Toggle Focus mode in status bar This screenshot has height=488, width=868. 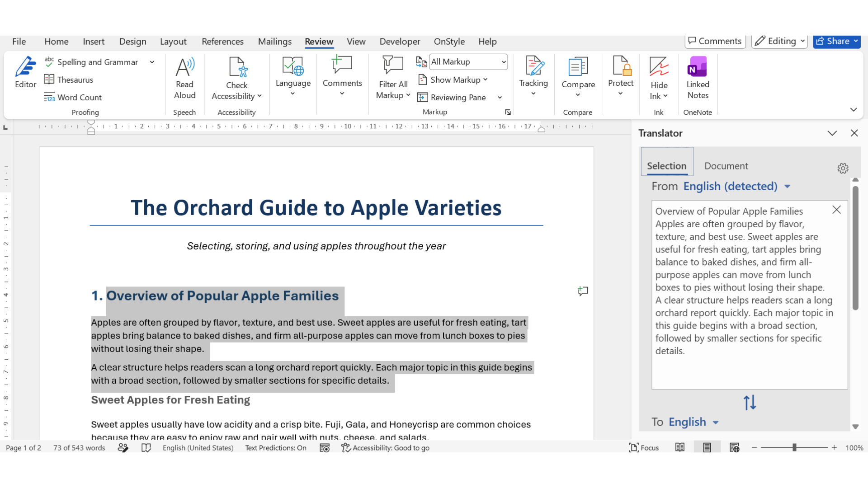(644, 448)
